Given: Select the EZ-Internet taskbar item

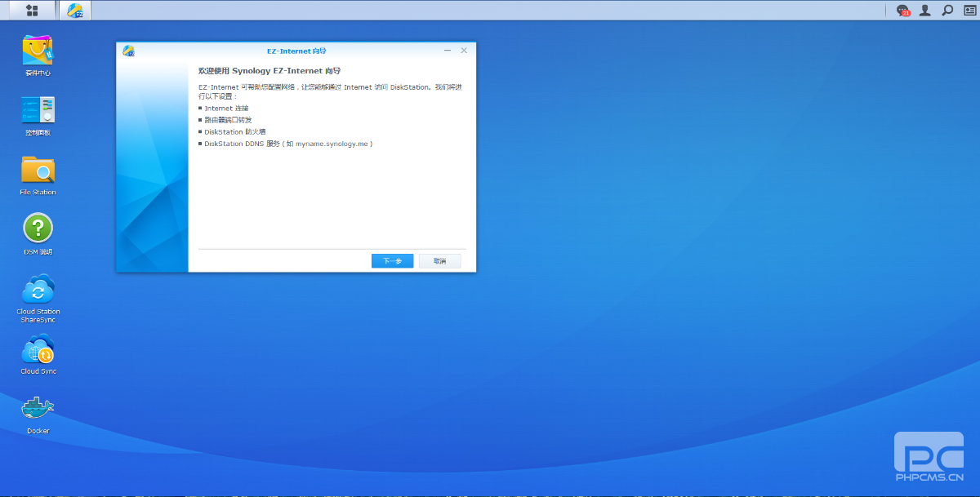Looking at the screenshot, I should coord(75,11).
